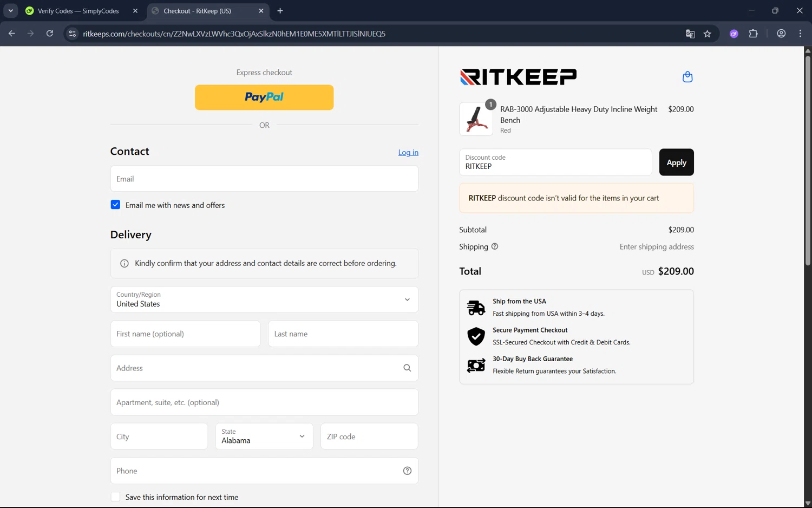Click the RITKEEP logo

(518, 77)
